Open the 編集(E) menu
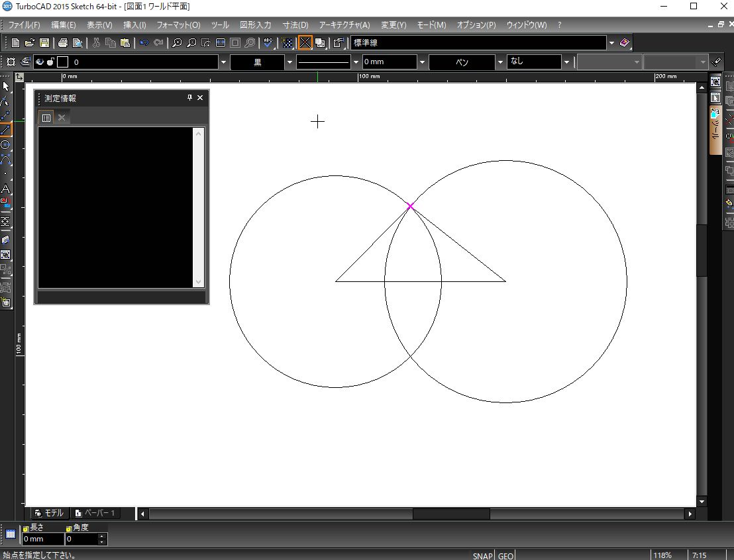Viewport: 734px width, 560px height. coord(63,24)
